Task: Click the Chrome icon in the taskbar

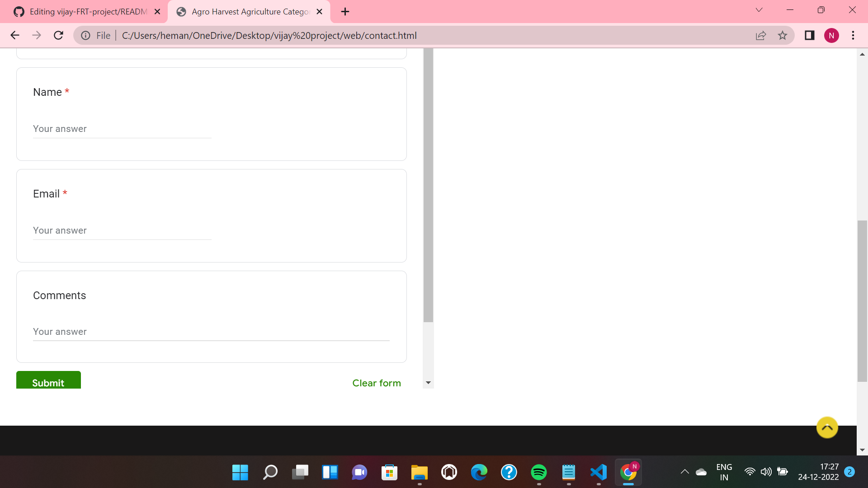Action: (x=628, y=473)
